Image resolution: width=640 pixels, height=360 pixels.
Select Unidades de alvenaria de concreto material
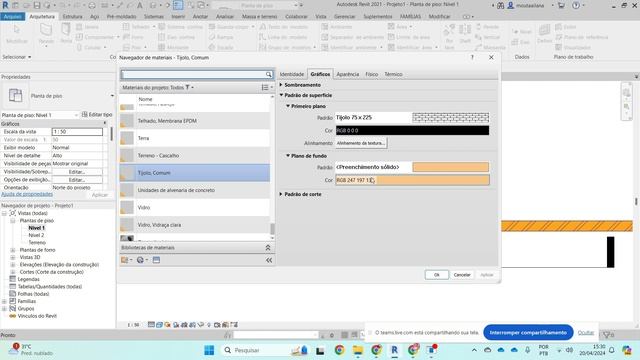click(x=195, y=190)
